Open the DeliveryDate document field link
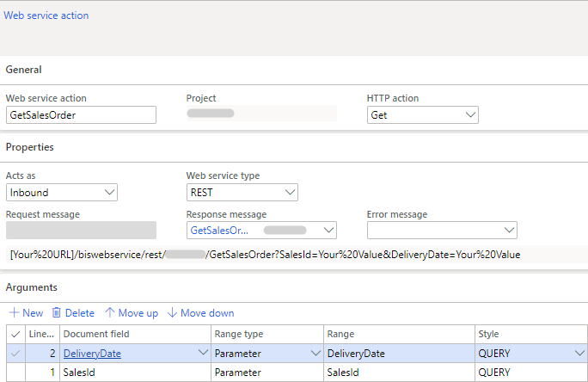588x382 pixels. (91, 353)
